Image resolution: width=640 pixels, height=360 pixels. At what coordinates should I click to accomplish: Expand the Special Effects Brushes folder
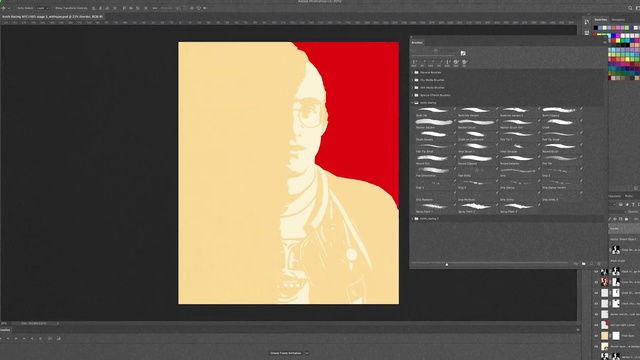tap(412, 95)
